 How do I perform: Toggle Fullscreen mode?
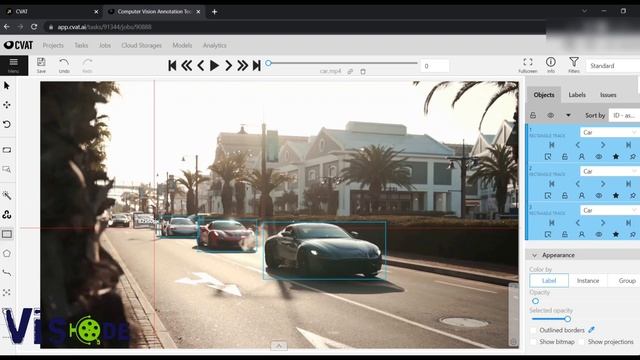click(x=528, y=65)
